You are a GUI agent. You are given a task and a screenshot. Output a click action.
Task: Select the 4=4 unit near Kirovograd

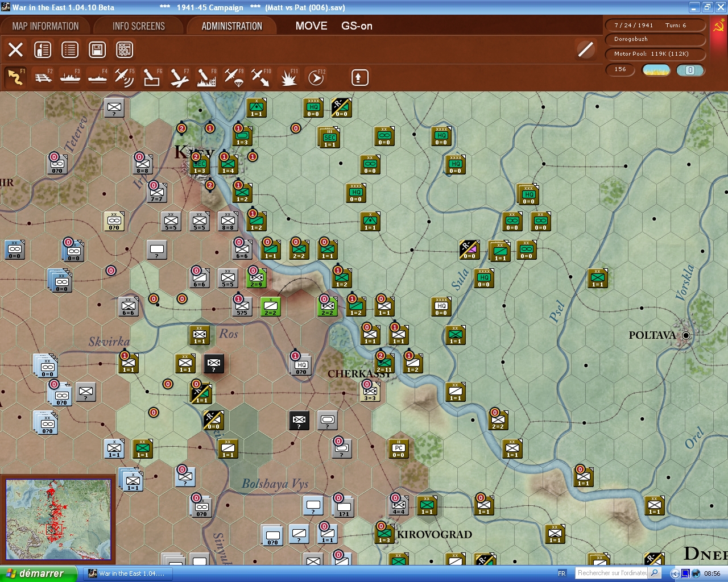(398, 505)
